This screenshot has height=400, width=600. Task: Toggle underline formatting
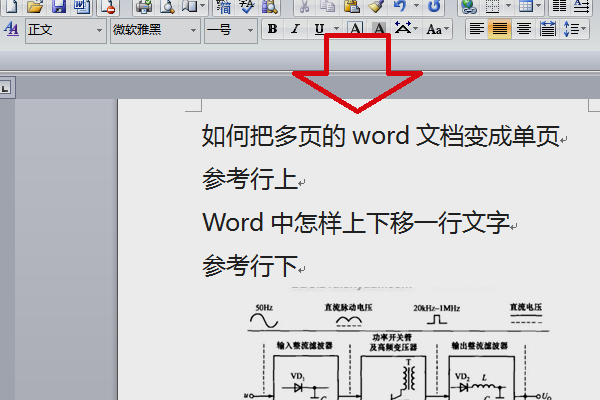tap(320, 29)
